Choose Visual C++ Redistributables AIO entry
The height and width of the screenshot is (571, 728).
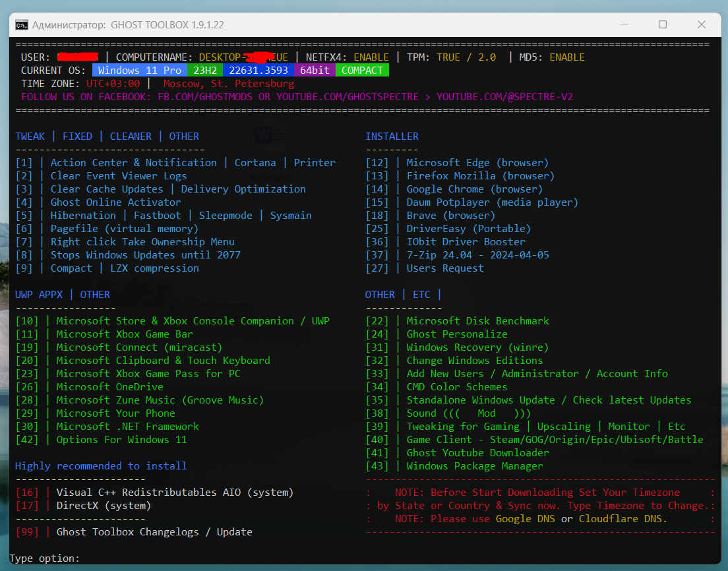(x=174, y=493)
